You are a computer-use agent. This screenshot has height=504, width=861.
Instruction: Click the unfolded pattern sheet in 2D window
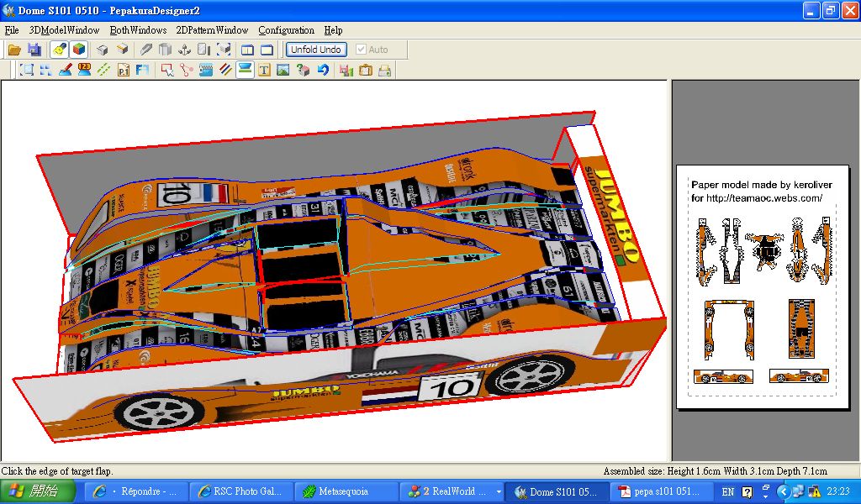click(763, 287)
